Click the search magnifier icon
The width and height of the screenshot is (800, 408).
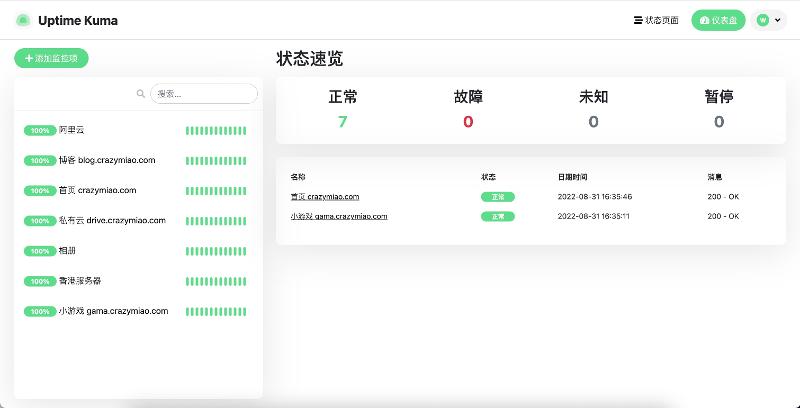pyautogui.click(x=141, y=94)
